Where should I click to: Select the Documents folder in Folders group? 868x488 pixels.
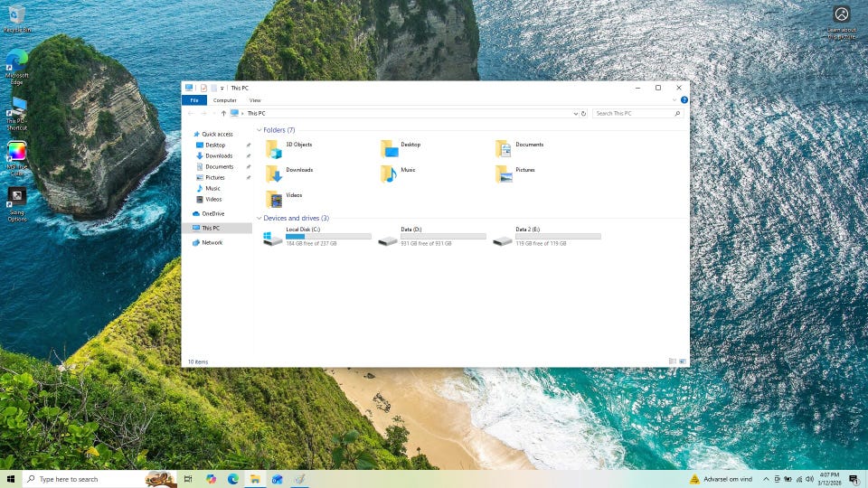[519, 149]
